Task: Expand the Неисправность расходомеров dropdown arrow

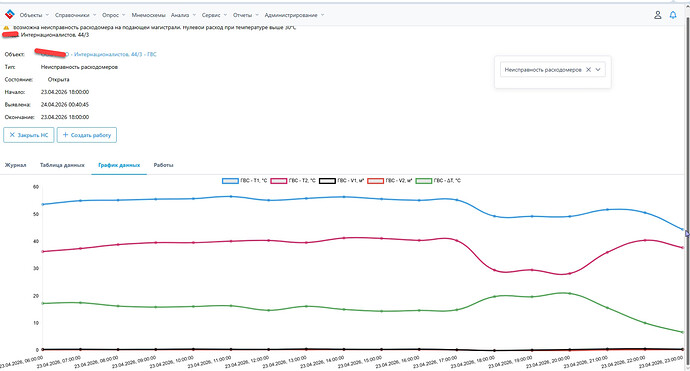Action: (598, 70)
